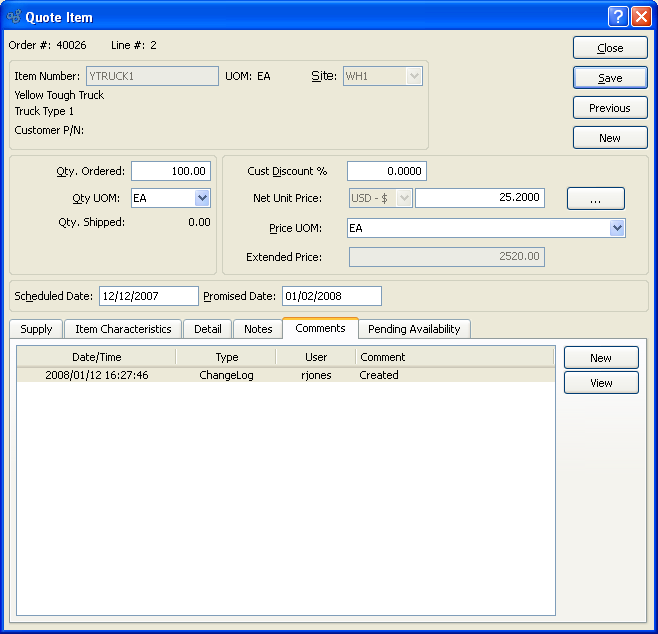
Task: Click the Help question mark icon
Action: [619, 16]
